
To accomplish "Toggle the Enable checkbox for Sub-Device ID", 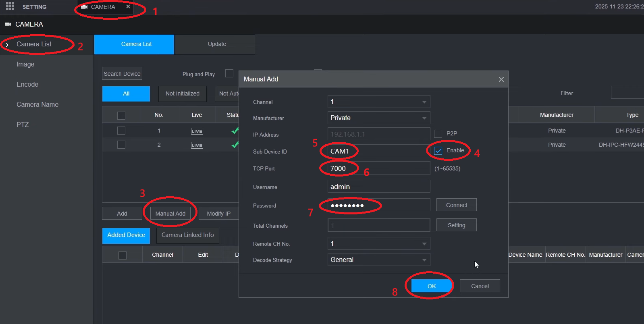I will coord(438,151).
